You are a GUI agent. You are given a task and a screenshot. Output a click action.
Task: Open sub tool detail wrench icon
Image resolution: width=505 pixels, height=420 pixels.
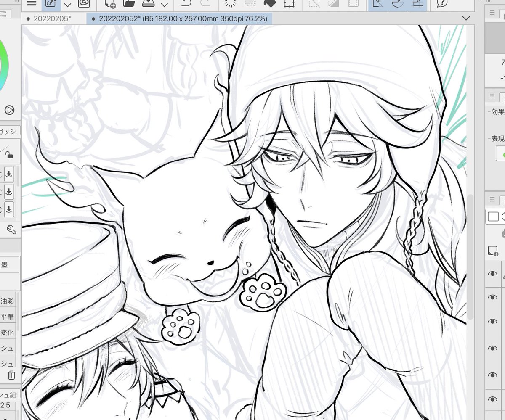coord(11,230)
